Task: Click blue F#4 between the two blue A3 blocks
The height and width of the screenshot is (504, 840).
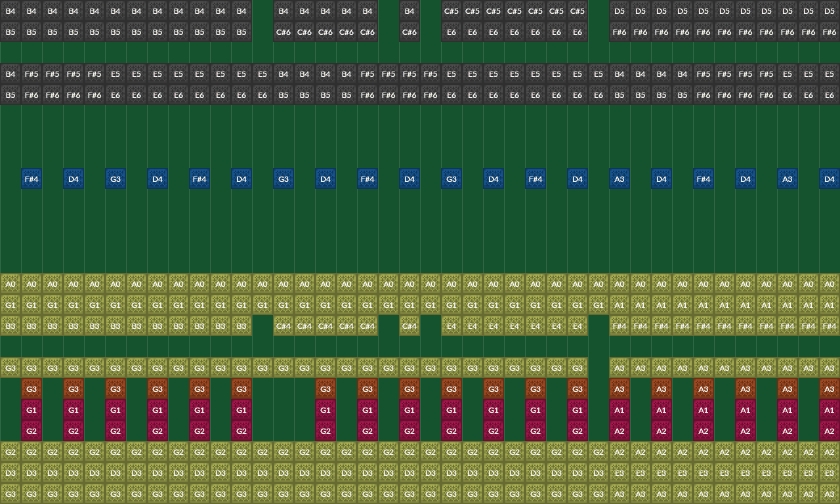Action: tap(703, 179)
